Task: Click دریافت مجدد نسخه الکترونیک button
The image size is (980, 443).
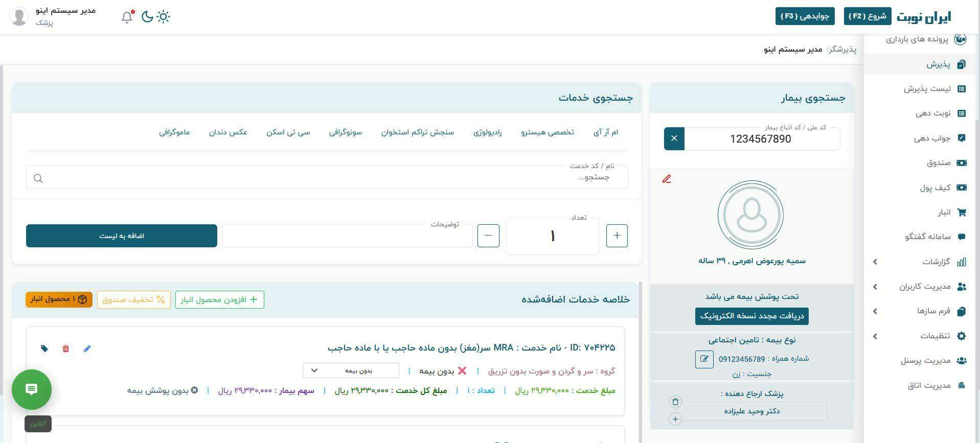Action: pos(752,316)
